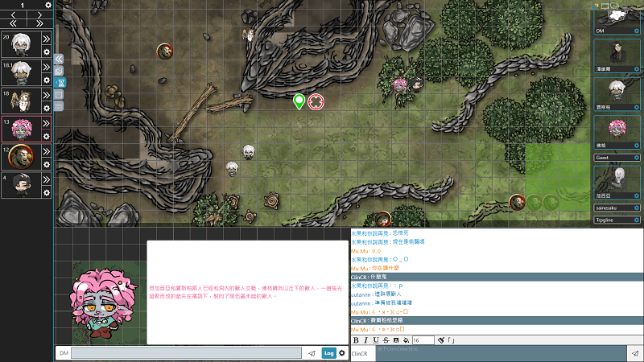
Task: Collapse the left sidebar with double chevron
Action: [x=59, y=59]
